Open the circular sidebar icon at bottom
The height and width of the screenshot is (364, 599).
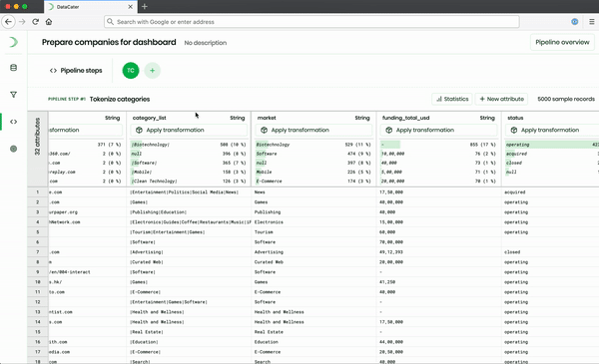point(13,149)
